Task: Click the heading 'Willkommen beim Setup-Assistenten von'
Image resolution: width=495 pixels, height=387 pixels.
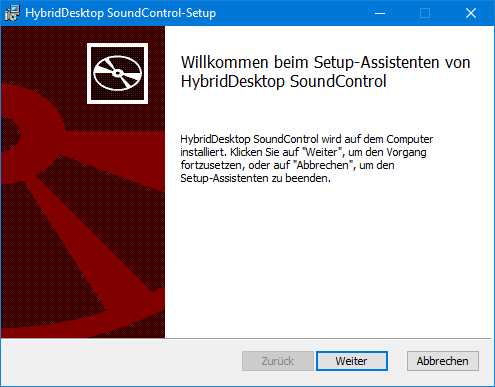Action: pos(325,62)
